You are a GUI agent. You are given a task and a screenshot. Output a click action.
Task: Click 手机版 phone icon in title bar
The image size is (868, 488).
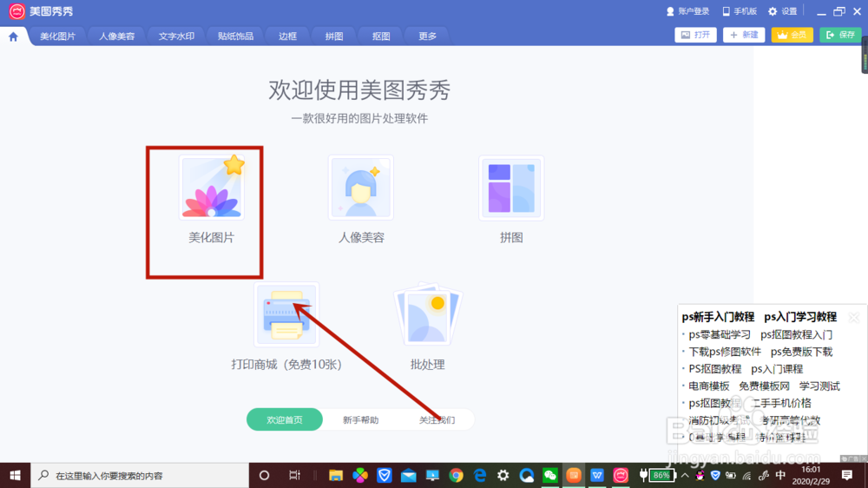click(x=739, y=11)
